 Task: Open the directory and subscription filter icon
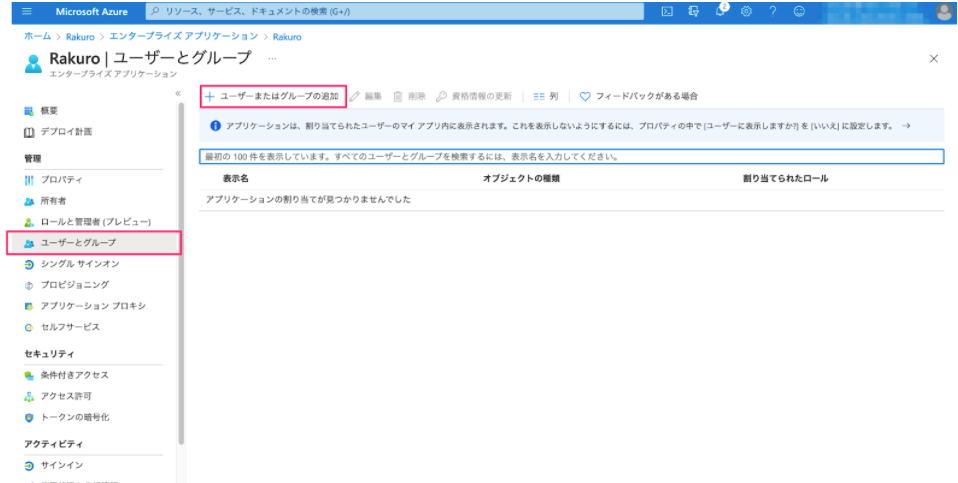tap(693, 12)
